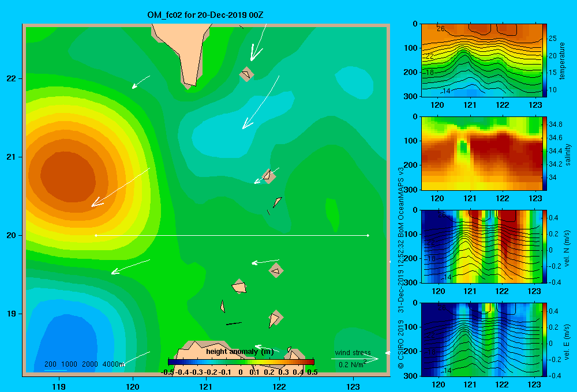577x392 pixels.
Task: Click longitude label 121 on the main map axis
Action: coord(206,386)
